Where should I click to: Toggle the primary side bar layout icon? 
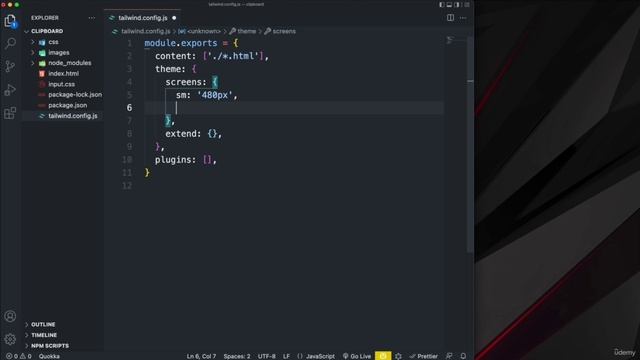pyautogui.click(x=442, y=4)
